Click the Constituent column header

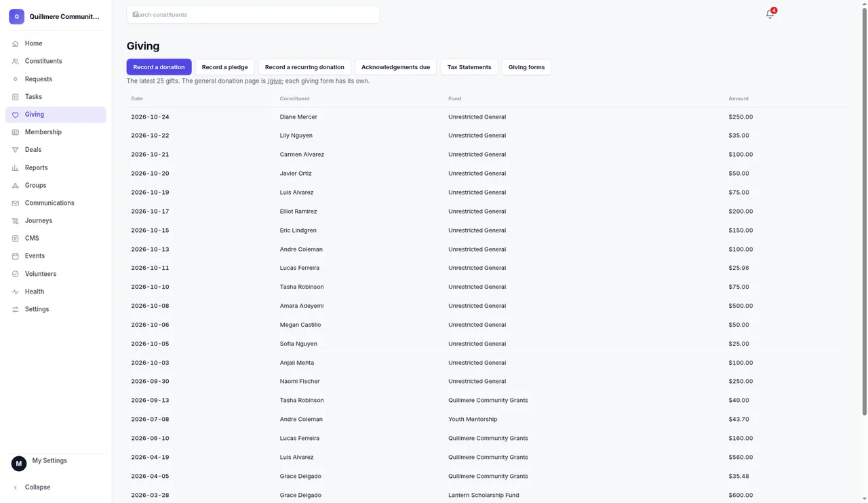point(295,98)
